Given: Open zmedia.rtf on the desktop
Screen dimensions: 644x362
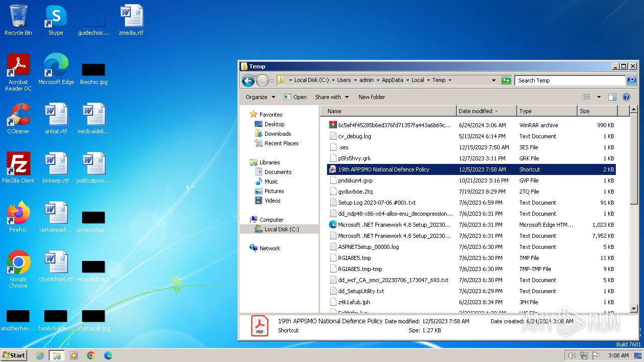Looking at the screenshot, I should [131, 20].
